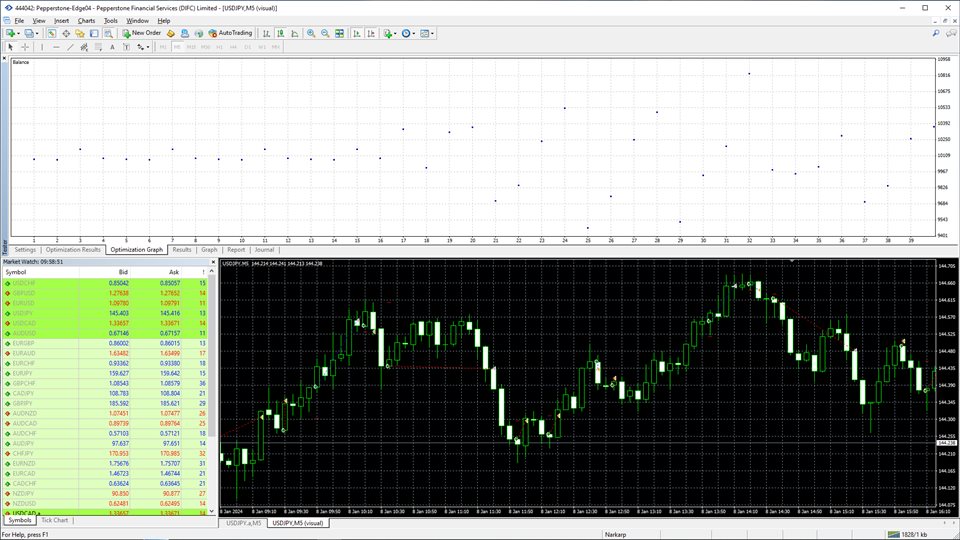
Task: Switch to the tester Settings tab
Action: click(25, 250)
